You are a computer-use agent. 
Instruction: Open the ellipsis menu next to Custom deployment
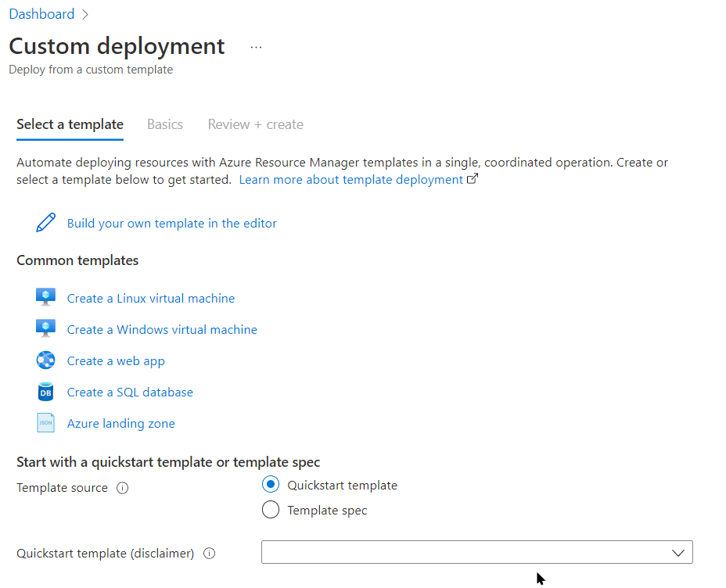pyautogui.click(x=256, y=47)
